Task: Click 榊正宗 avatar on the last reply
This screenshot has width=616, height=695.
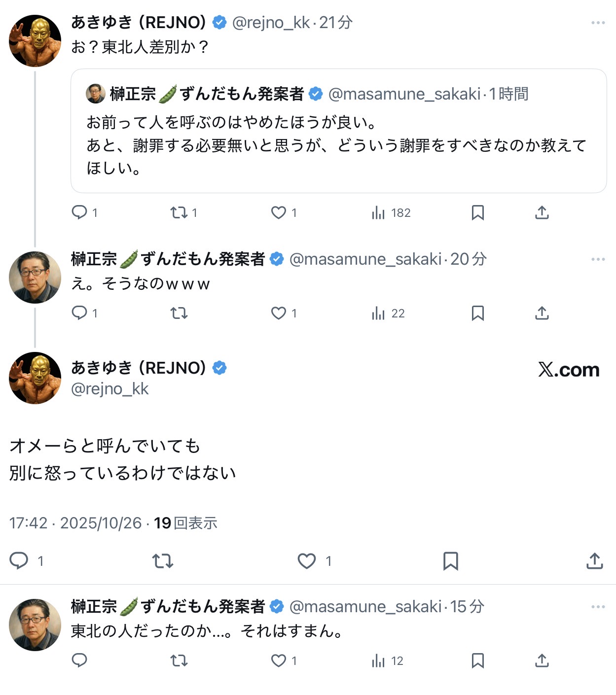Action: coord(35,625)
